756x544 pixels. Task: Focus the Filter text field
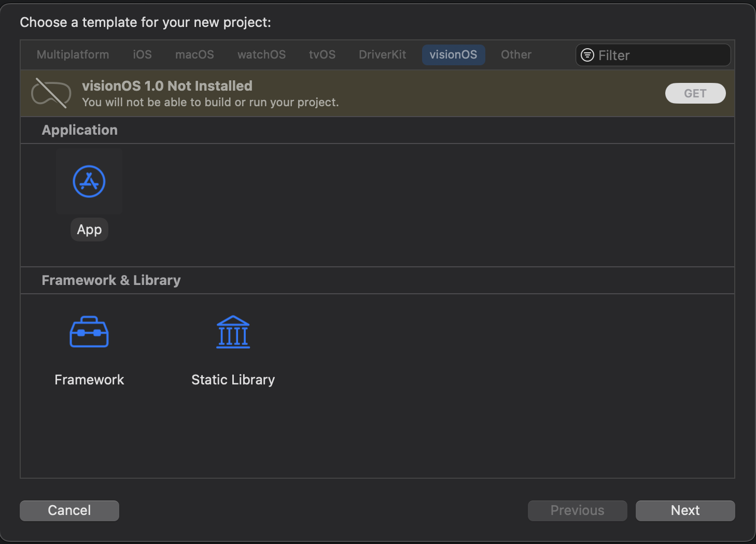tap(653, 55)
